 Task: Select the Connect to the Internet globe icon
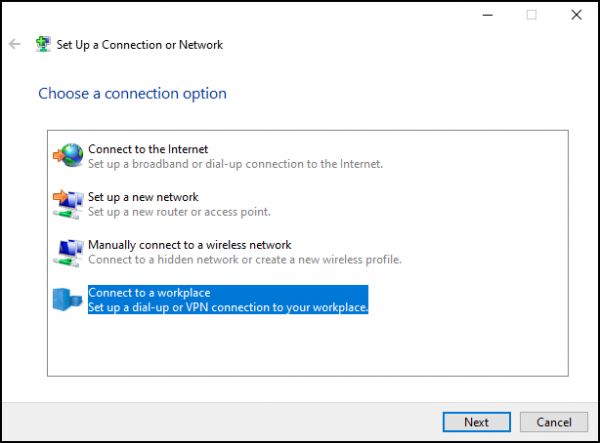click(x=69, y=155)
